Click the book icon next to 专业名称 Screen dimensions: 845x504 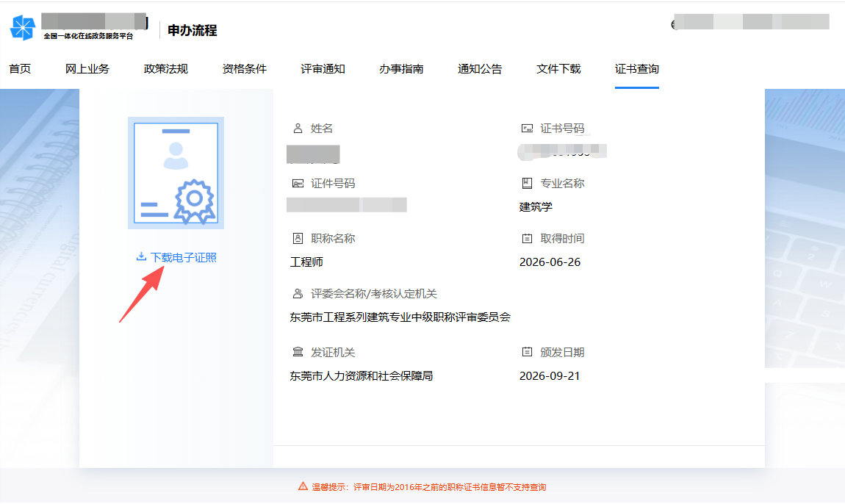pyautogui.click(x=527, y=183)
